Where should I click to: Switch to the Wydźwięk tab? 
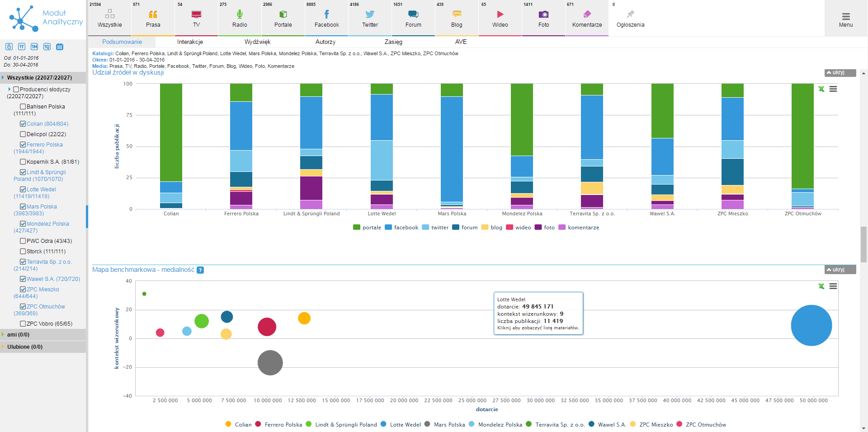pyautogui.click(x=258, y=42)
